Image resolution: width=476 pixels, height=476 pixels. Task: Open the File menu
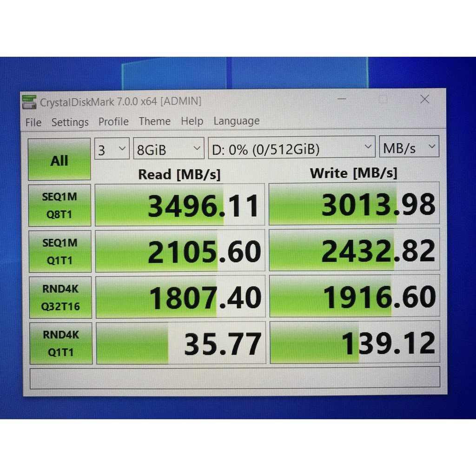(x=33, y=122)
